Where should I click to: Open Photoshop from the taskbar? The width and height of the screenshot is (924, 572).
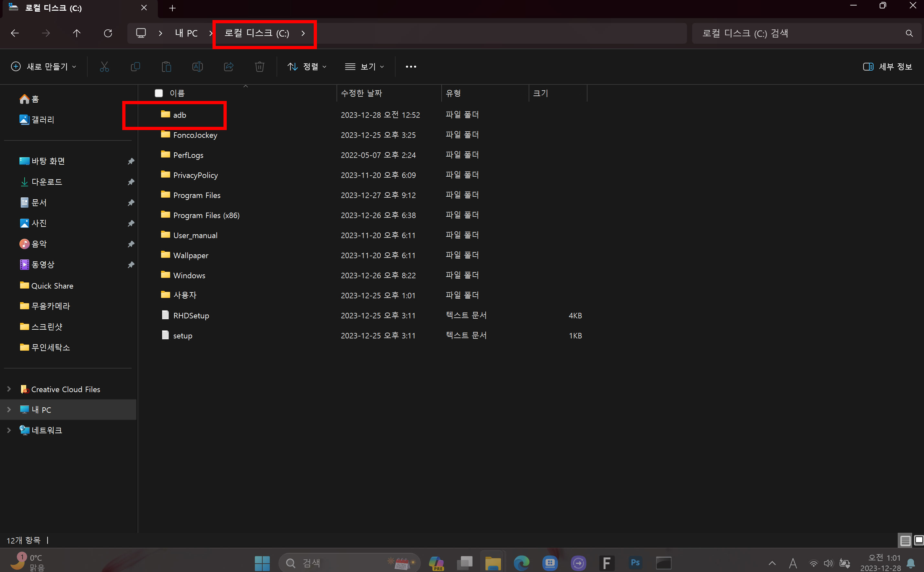point(635,563)
